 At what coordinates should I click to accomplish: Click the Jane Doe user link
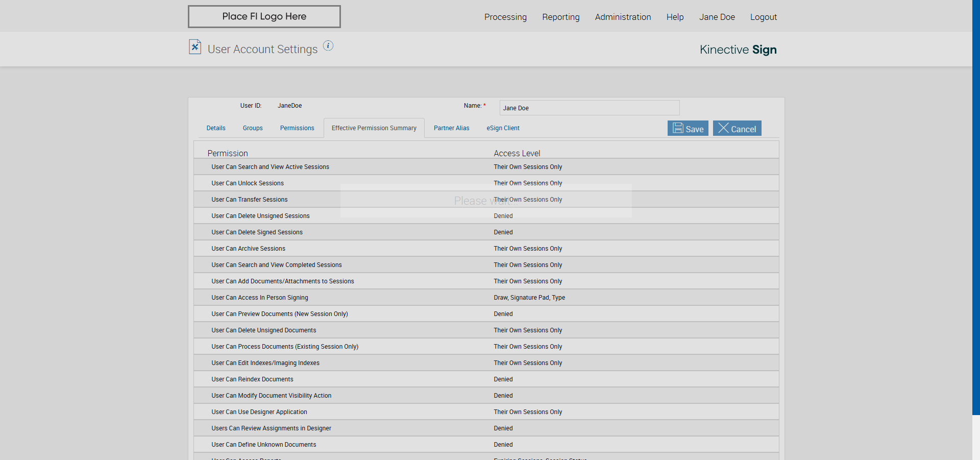[717, 17]
